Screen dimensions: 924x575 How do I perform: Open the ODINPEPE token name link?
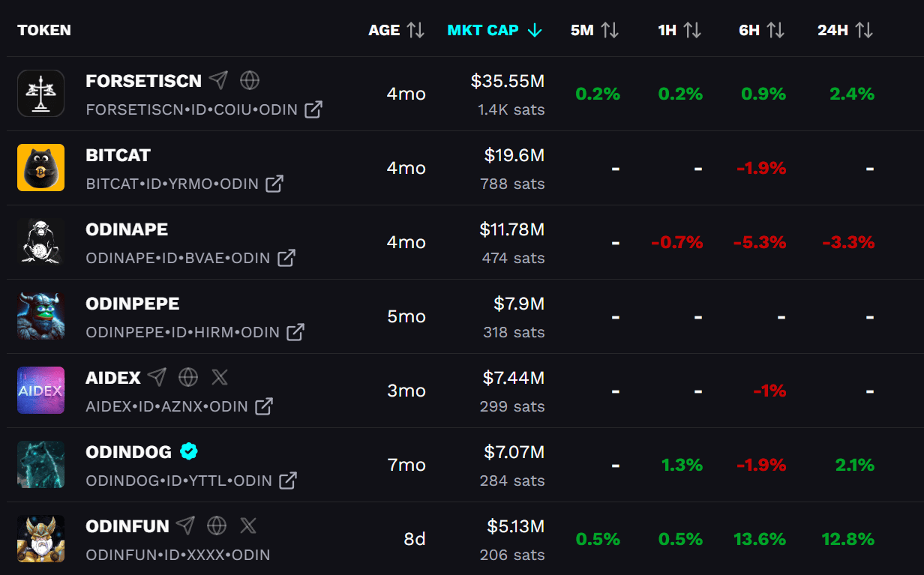(x=133, y=304)
